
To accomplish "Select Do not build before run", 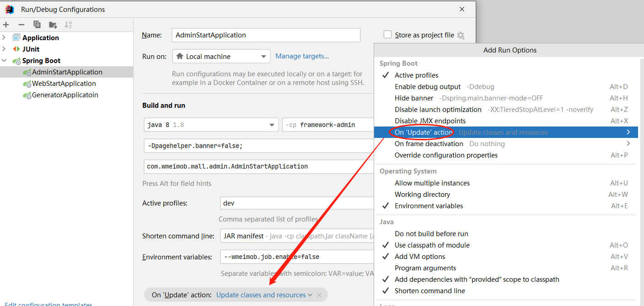I will click(507, 233).
